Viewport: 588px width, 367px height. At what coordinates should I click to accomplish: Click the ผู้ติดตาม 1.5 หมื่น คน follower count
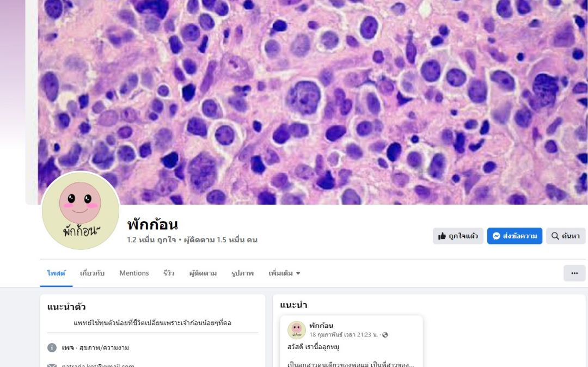pos(220,240)
